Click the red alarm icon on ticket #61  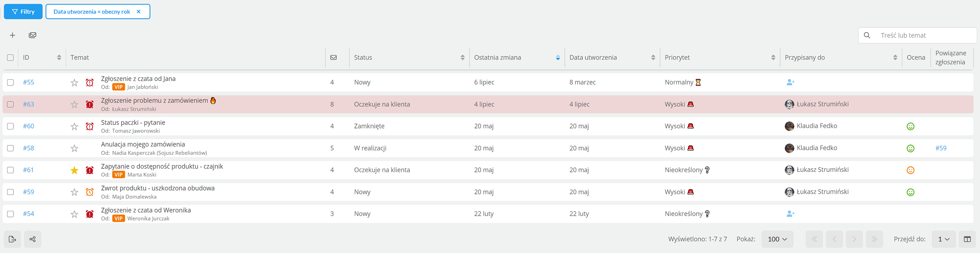[x=90, y=170]
